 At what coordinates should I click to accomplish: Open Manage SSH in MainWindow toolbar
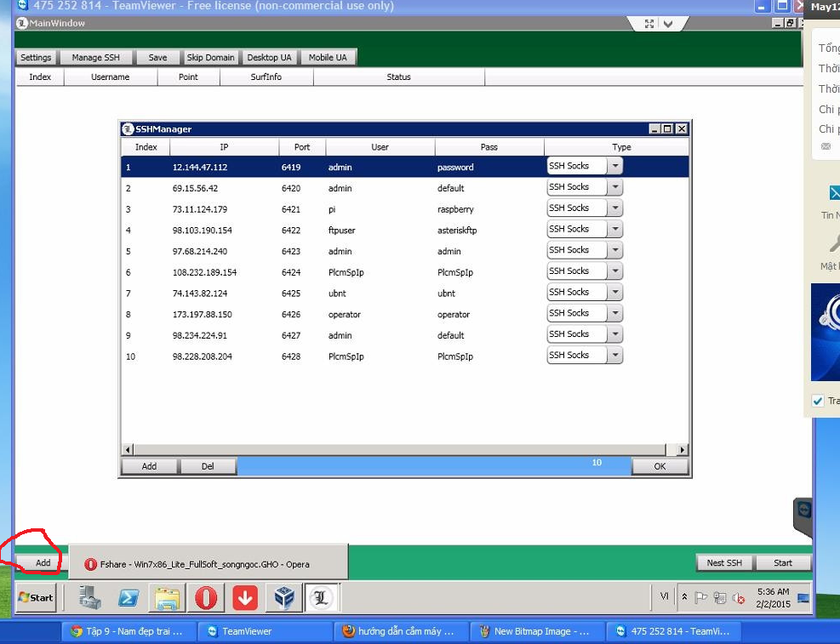click(x=96, y=57)
